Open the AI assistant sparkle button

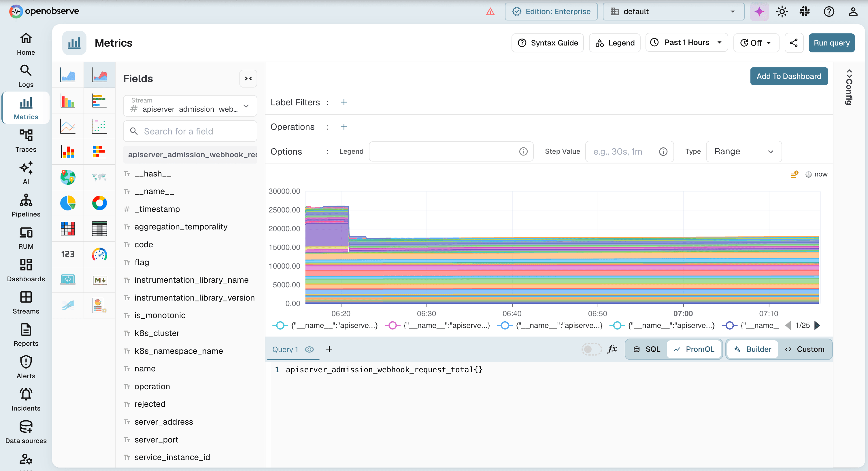pos(759,12)
